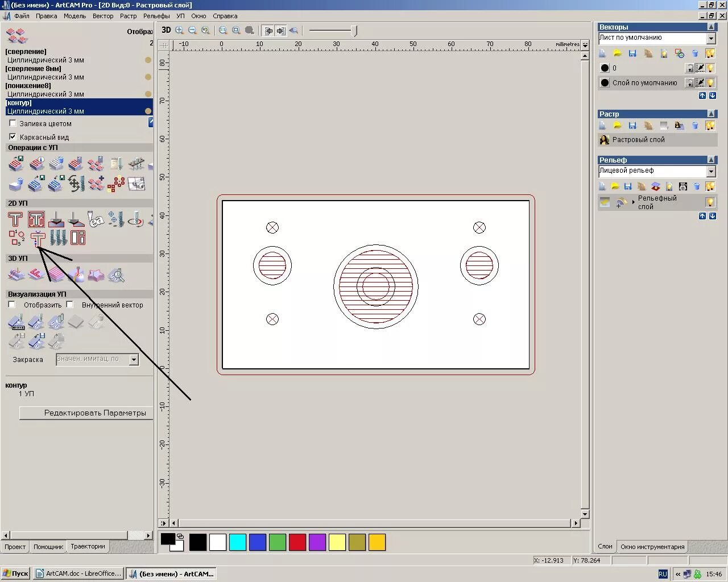Click the load simulation icon with blue disk
The image size is (728, 582).
tap(36, 341)
